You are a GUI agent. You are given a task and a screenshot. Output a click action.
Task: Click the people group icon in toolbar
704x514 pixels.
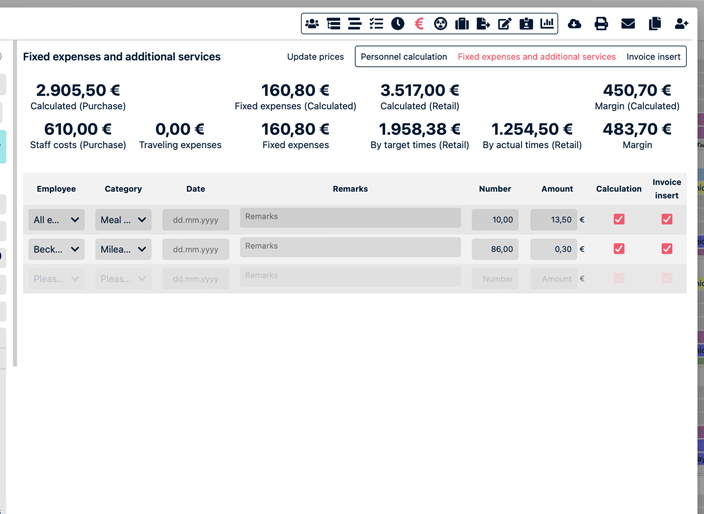(312, 23)
